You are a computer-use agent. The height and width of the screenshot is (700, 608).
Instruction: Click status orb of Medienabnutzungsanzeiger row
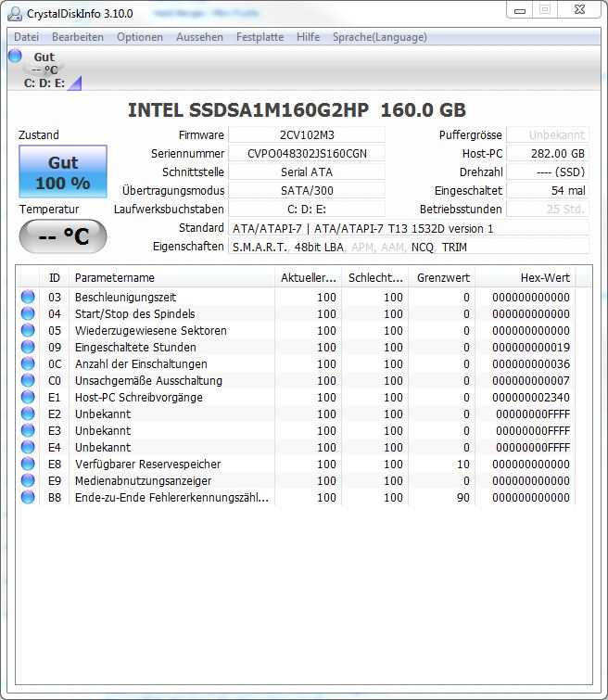pos(28,480)
